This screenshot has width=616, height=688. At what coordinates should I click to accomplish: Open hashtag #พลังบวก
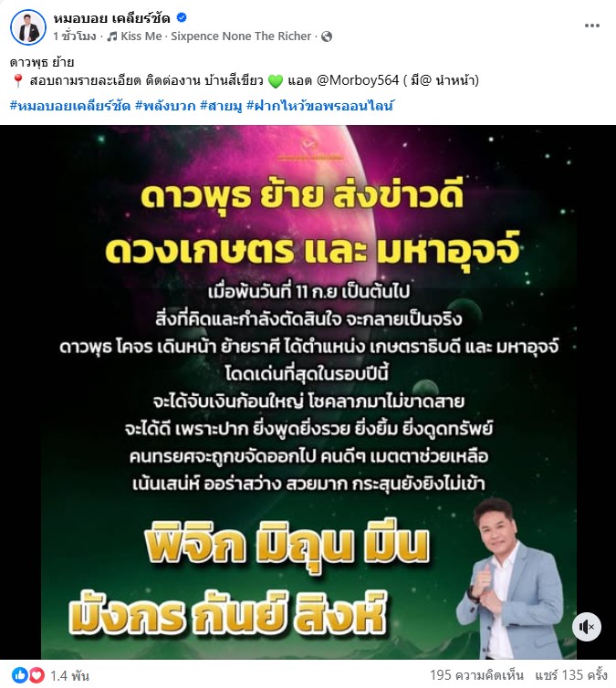[x=165, y=106]
